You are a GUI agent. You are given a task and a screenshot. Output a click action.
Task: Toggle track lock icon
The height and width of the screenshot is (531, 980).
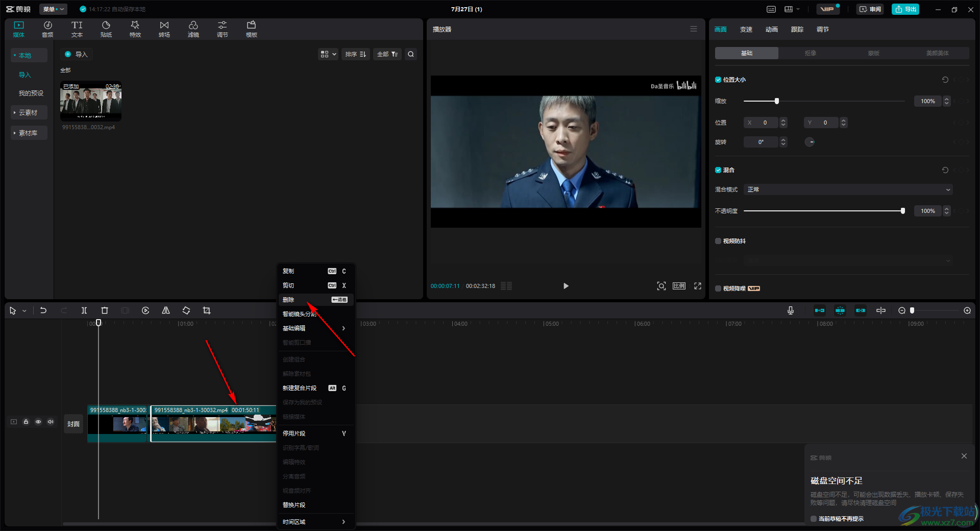click(x=26, y=422)
